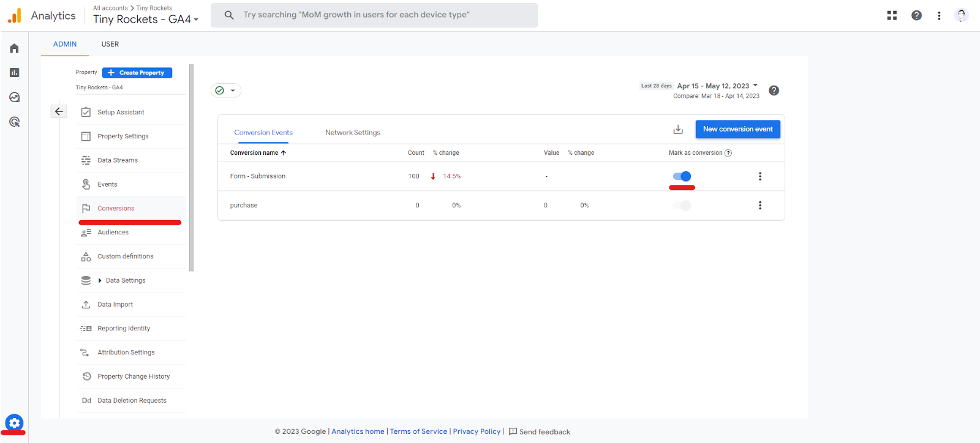Open the Home icon in left rail
This screenshot has height=443, width=980.
click(14, 48)
